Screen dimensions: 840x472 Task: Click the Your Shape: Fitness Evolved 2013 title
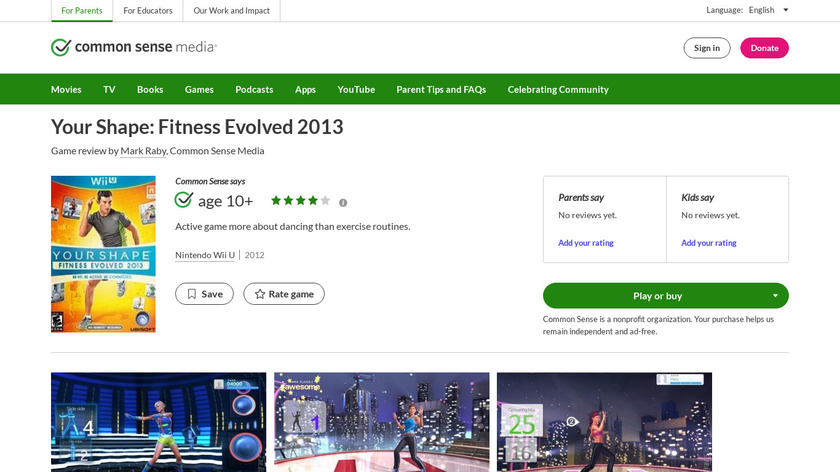click(197, 127)
